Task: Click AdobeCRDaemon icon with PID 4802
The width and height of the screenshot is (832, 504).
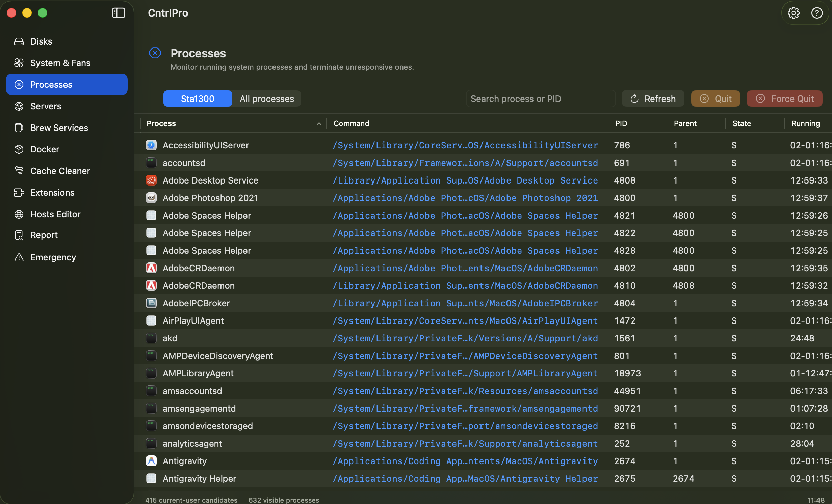Action: (x=151, y=268)
